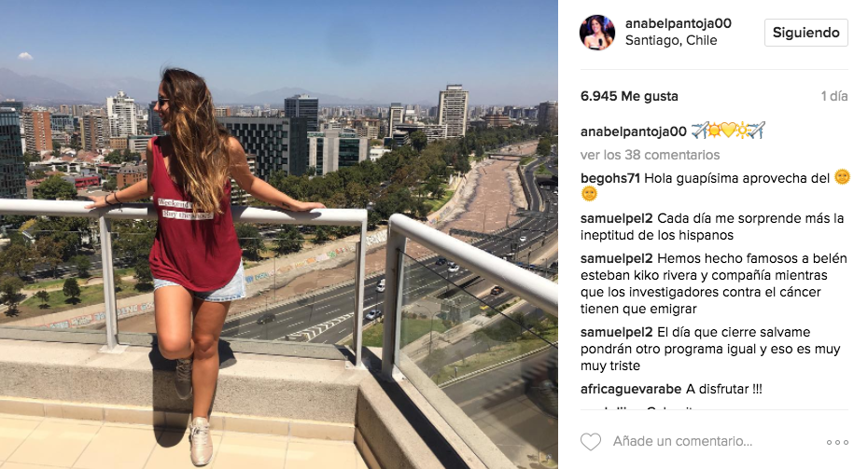Open begohs71 commenter profile
This screenshot has width=868, height=469.
[x=610, y=178]
